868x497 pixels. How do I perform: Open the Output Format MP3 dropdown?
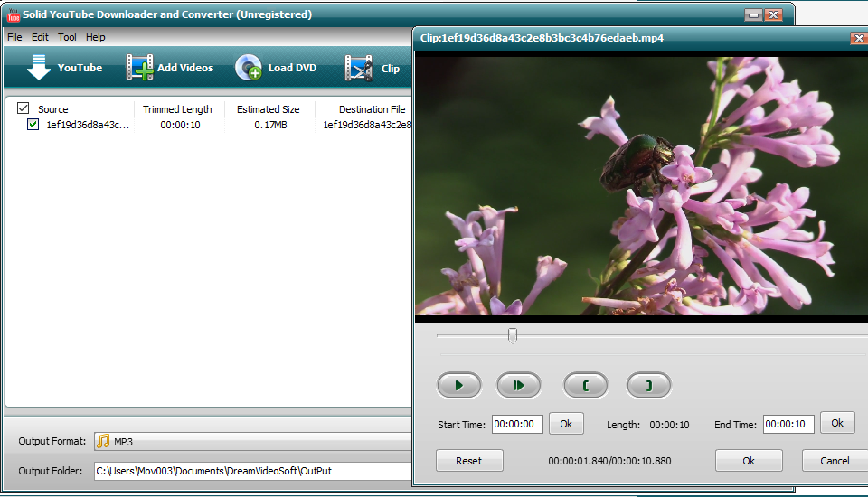tap(253, 441)
